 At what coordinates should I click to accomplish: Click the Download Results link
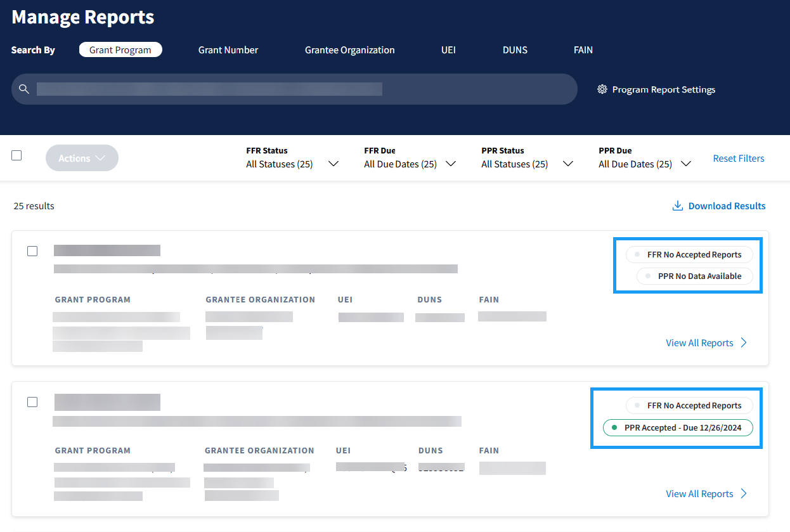point(727,206)
